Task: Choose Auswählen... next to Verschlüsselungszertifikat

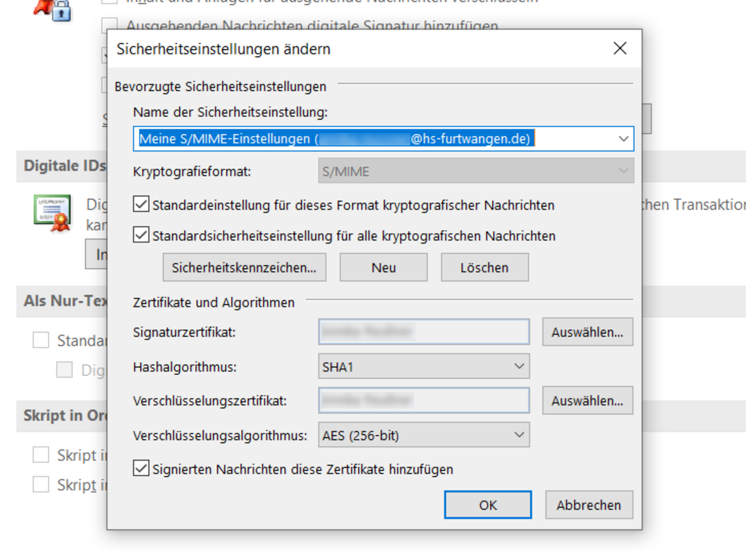Action: 587,401
